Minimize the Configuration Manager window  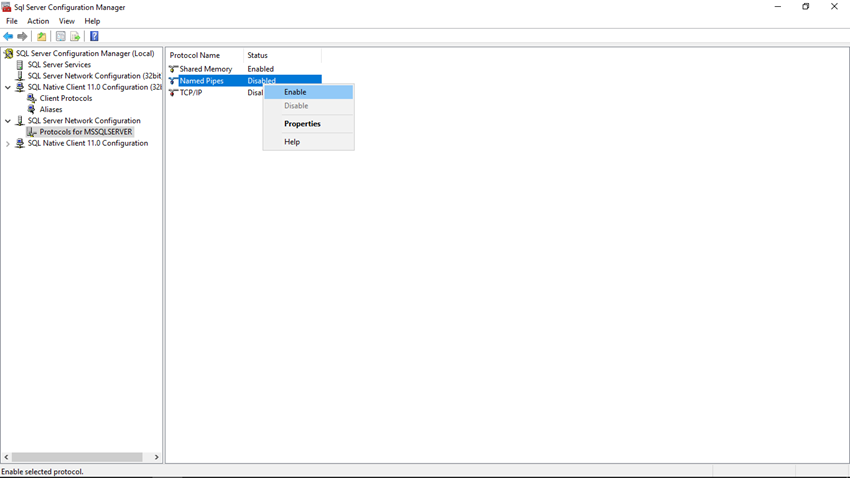tap(778, 7)
